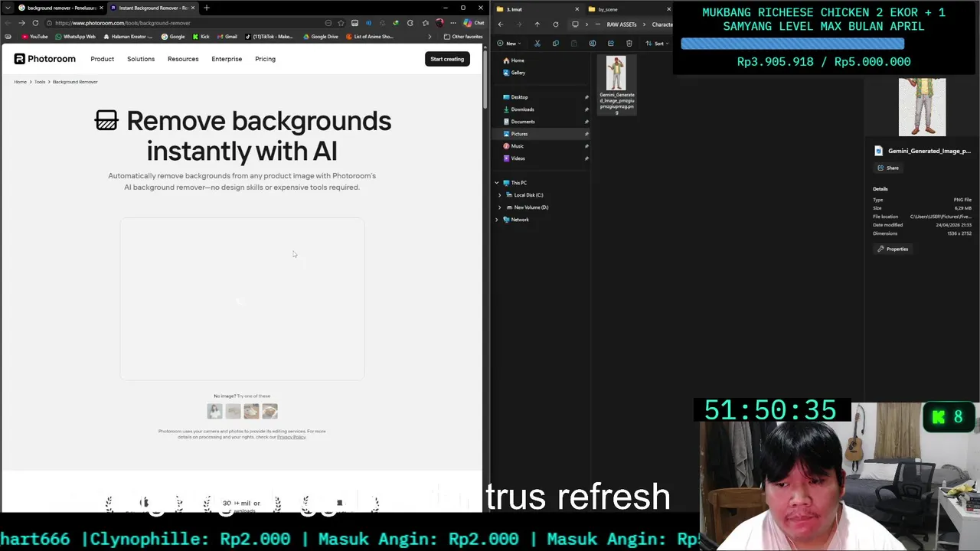
Task: Open the browser profile avatar
Action: [x=439, y=23]
